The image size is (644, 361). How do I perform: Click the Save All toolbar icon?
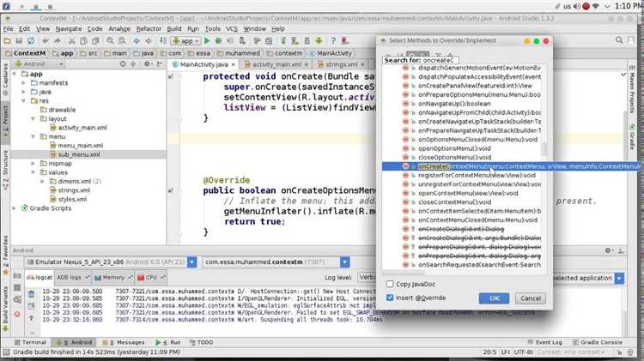coord(19,41)
